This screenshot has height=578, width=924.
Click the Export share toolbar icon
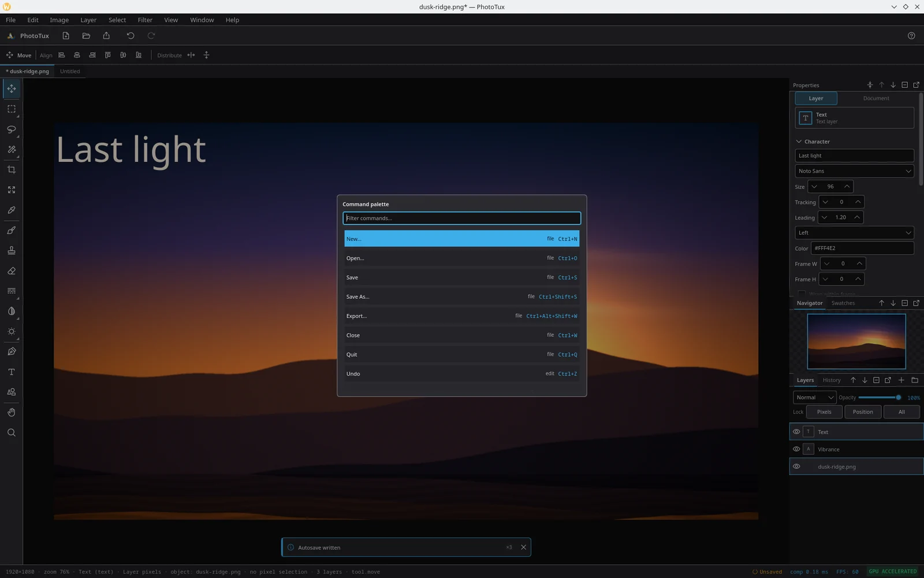(106, 36)
